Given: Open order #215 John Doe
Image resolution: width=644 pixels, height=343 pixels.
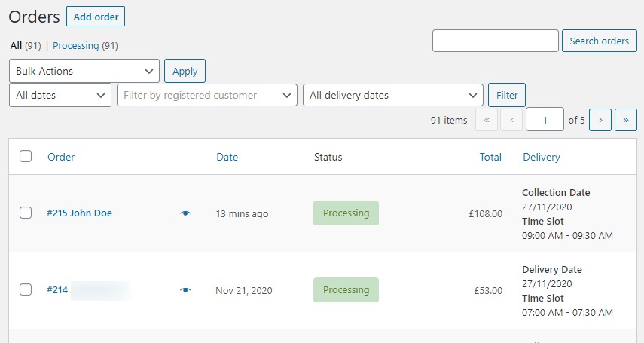Looking at the screenshot, I should (x=80, y=213).
